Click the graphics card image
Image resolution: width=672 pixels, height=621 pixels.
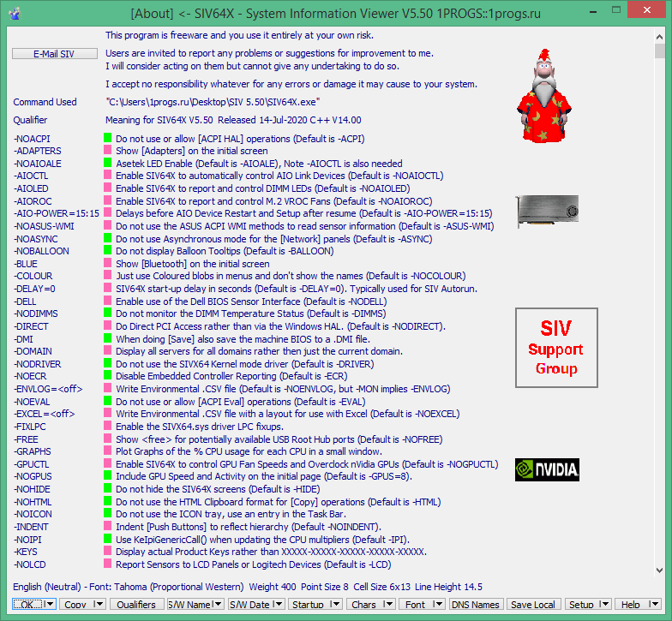coord(547,211)
